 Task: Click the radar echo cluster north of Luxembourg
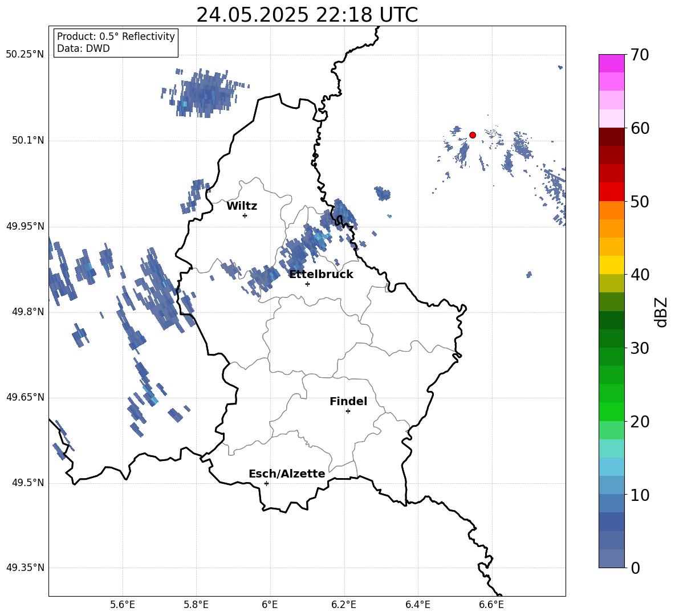coord(205,93)
